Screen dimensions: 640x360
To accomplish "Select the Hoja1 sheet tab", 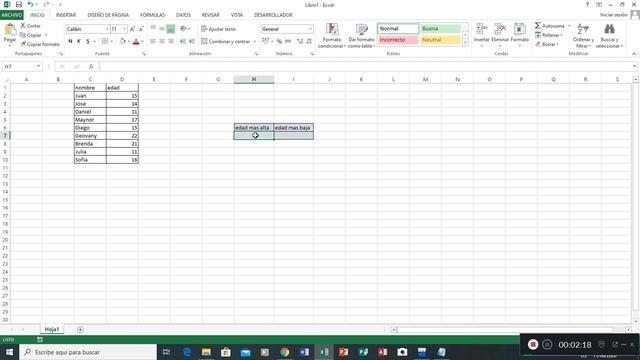I will pos(52,329).
